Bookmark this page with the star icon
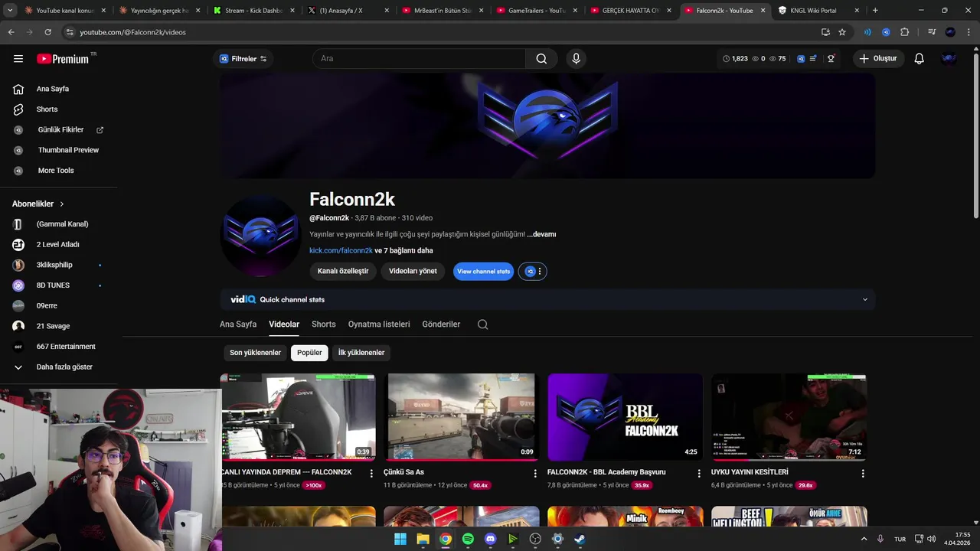980x551 pixels. [842, 32]
